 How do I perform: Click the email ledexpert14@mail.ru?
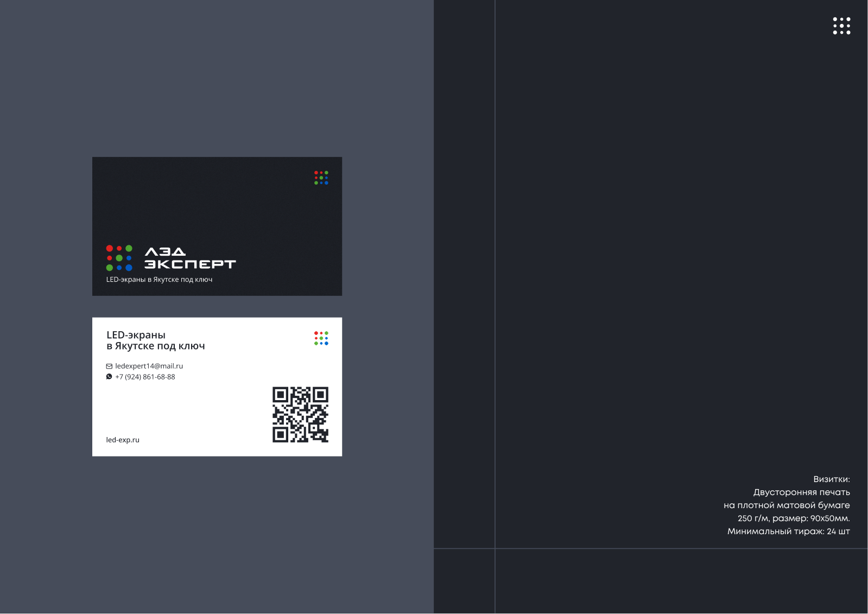[149, 366]
